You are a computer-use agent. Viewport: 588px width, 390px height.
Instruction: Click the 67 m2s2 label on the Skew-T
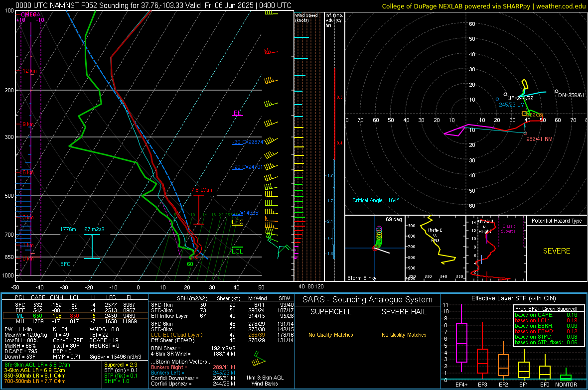[x=95, y=229]
